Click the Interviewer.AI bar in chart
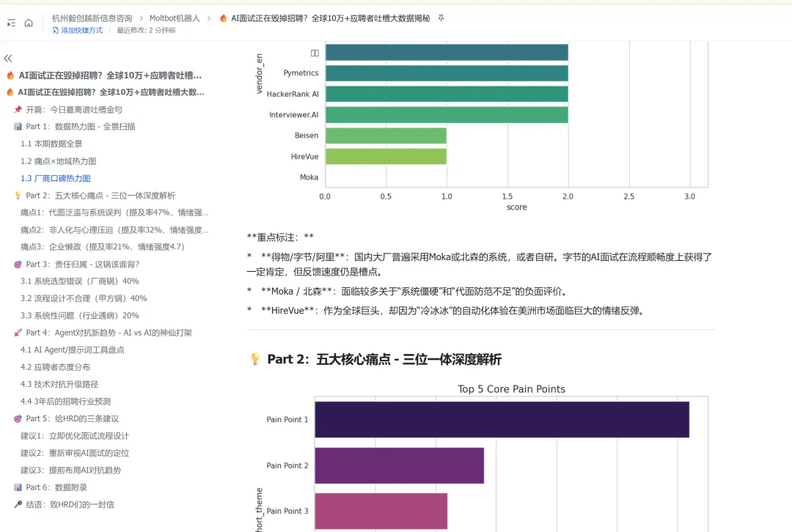Screen dimensions: 792x532 click(447, 114)
